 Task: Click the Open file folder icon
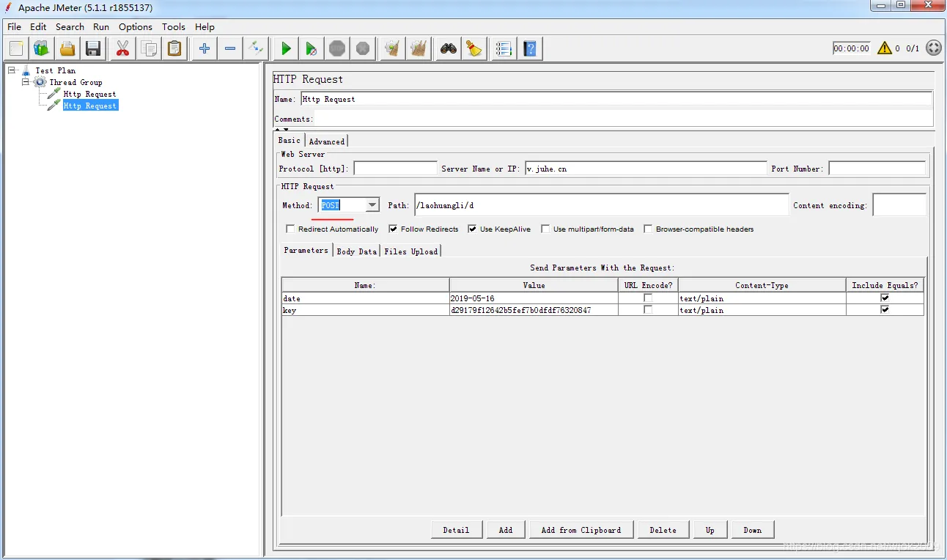point(67,49)
